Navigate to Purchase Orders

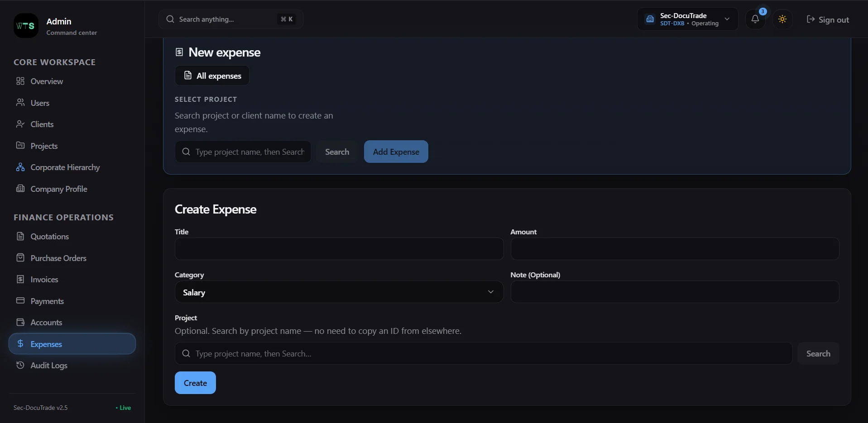point(72,258)
